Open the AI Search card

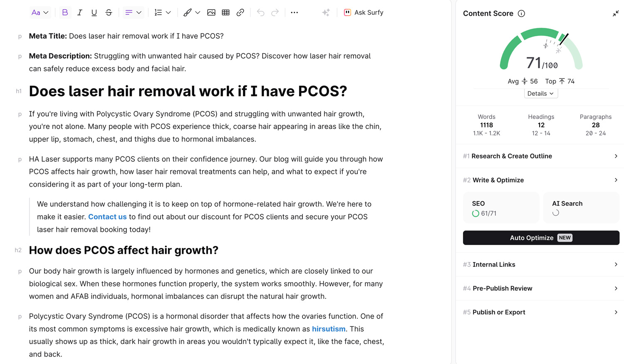581,208
